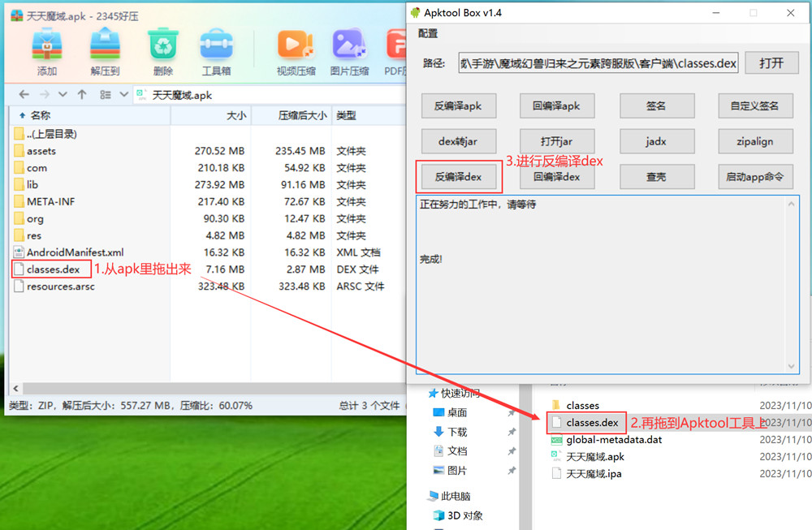Click the 反编译dex button

click(458, 177)
